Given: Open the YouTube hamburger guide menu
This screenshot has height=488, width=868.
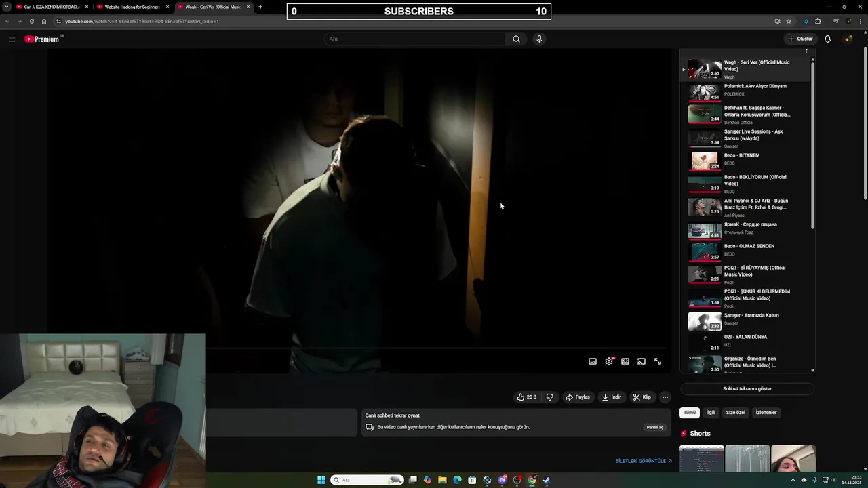Looking at the screenshot, I should [12, 39].
